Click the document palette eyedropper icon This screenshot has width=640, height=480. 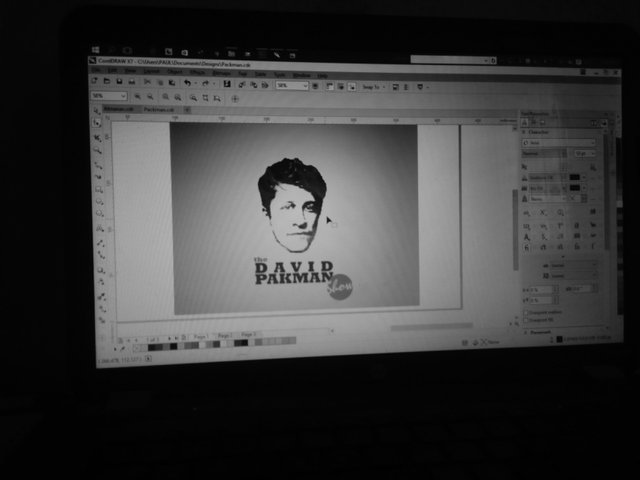(122, 349)
